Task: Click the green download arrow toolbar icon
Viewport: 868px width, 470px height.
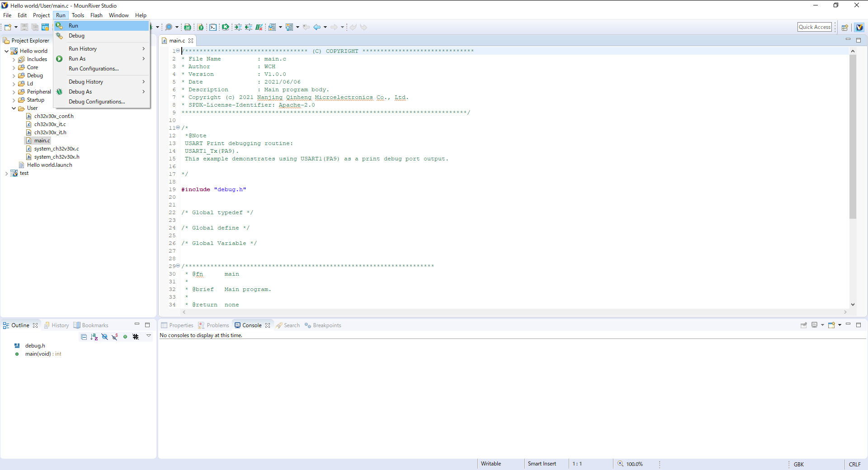Action: tap(225, 27)
